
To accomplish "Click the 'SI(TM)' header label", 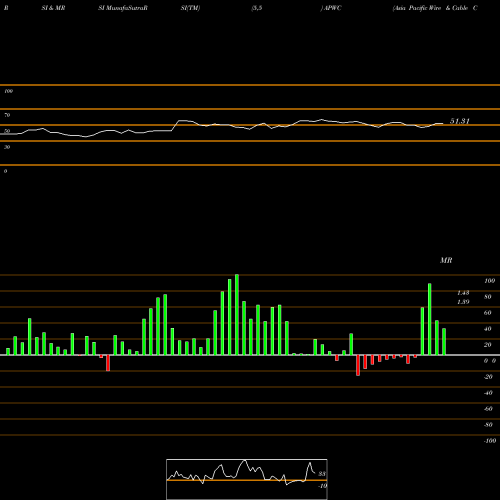I will tap(190, 8).
